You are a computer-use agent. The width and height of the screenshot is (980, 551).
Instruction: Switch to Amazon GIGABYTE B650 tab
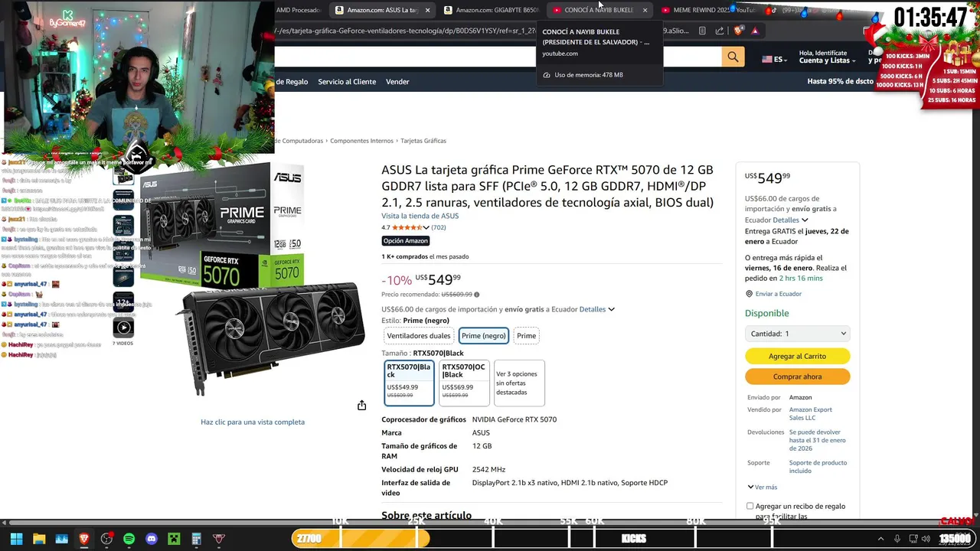click(491, 10)
